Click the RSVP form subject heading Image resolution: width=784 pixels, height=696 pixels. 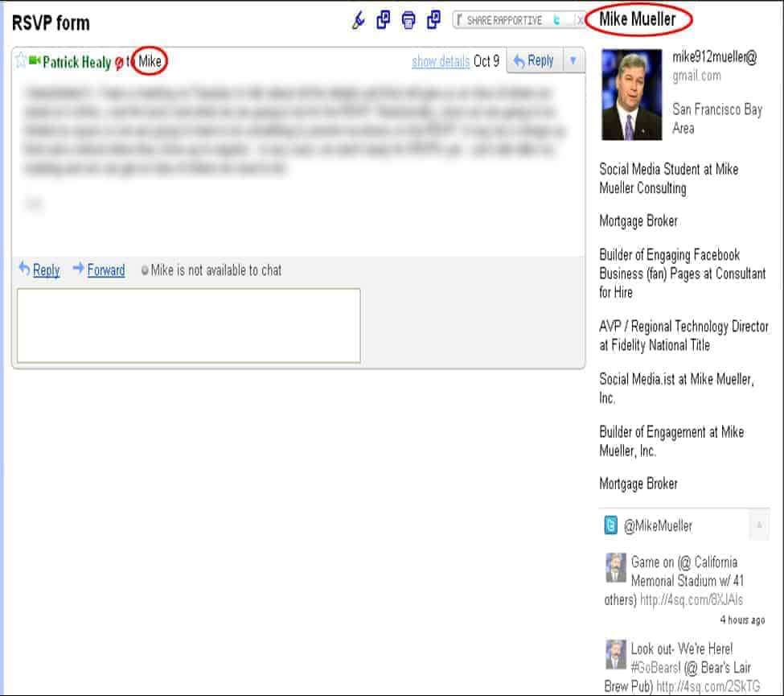coord(51,23)
